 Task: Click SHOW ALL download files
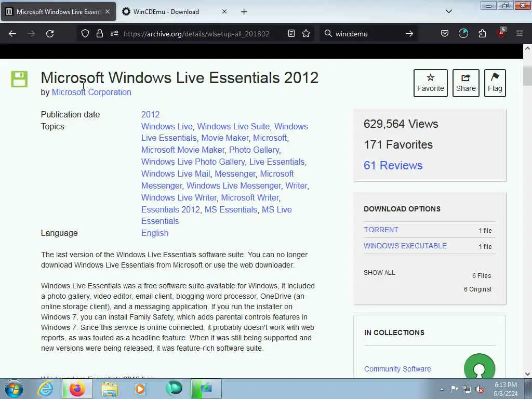(x=379, y=273)
